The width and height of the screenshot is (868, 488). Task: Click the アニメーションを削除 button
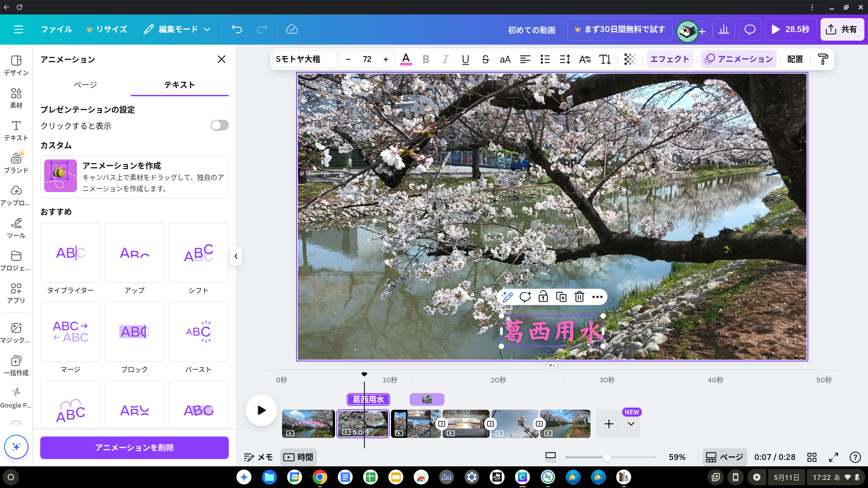(x=134, y=447)
